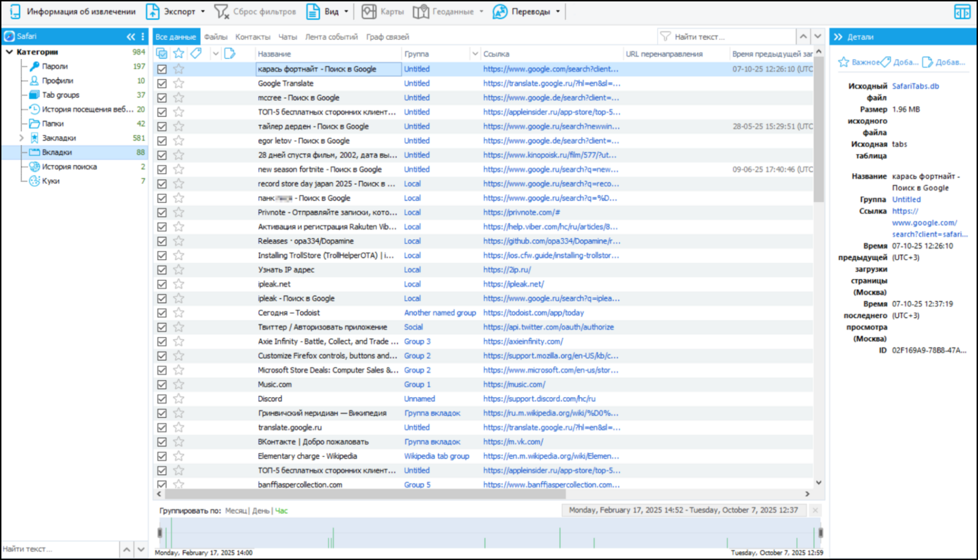This screenshot has width=978, height=560.
Task: Switch to the Контакты tab
Action: (253, 37)
